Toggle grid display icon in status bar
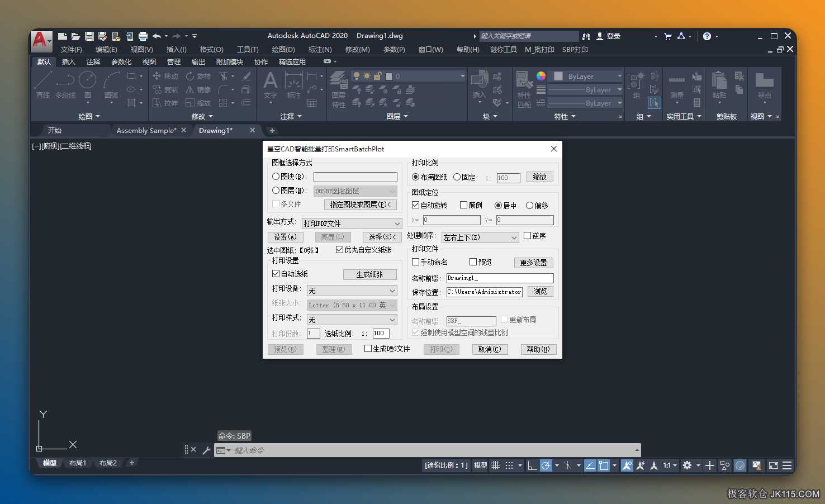This screenshot has width=825, height=504. (495, 465)
